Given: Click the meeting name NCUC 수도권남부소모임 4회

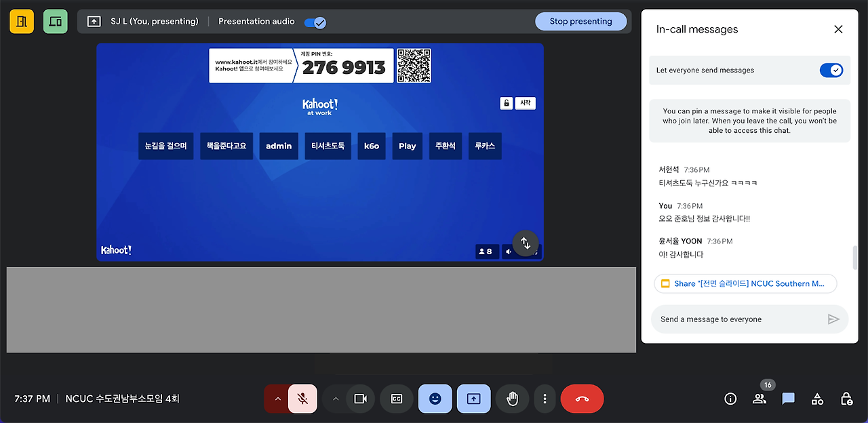Looking at the screenshot, I should pos(123,399).
